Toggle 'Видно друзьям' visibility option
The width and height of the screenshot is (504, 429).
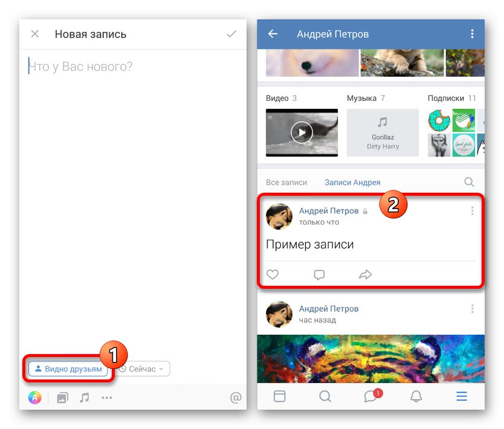click(68, 369)
